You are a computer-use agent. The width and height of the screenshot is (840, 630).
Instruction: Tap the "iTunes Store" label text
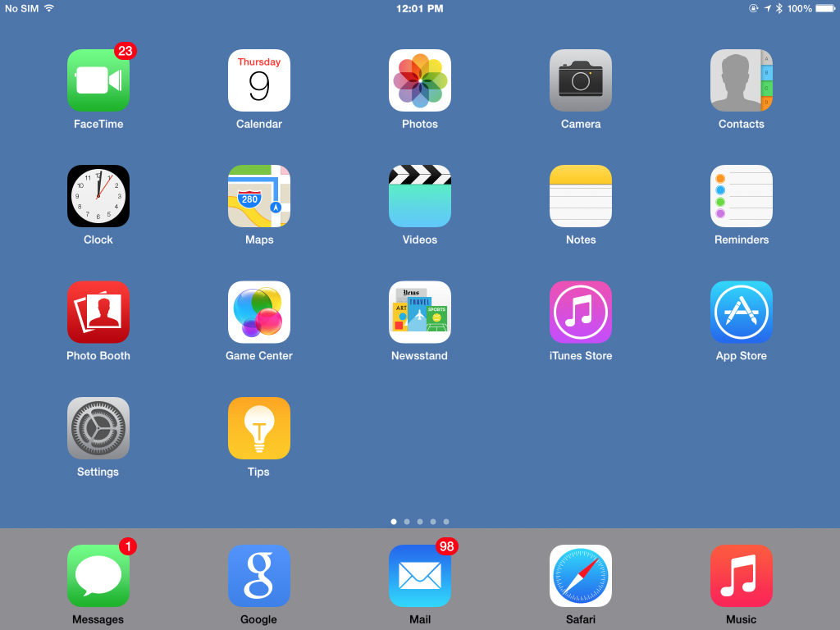581,356
